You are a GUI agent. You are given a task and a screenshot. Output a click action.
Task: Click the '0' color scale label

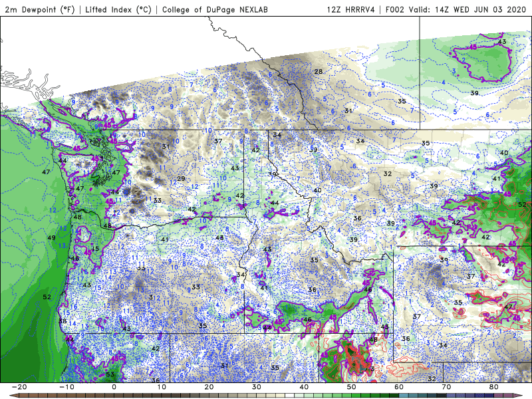click(x=114, y=387)
